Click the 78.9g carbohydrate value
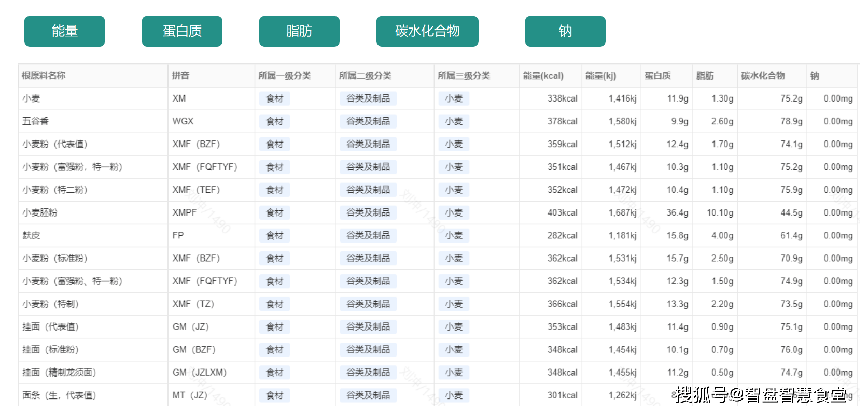This screenshot has height=413, width=868. pyautogui.click(x=791, y=121)
